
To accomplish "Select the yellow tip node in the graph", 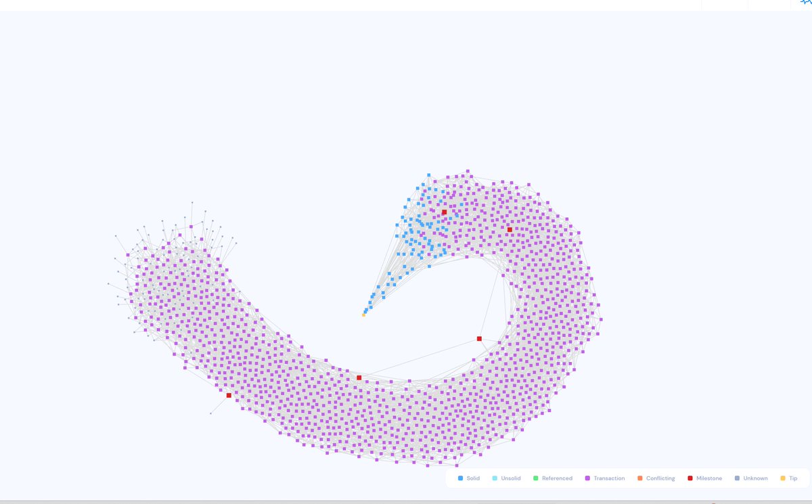I will tap(363, 315).
